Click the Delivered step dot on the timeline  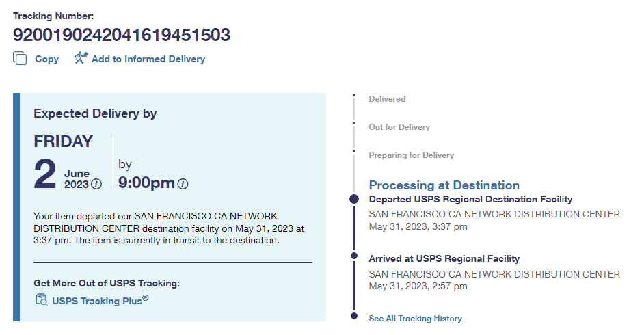pos(354,96)
